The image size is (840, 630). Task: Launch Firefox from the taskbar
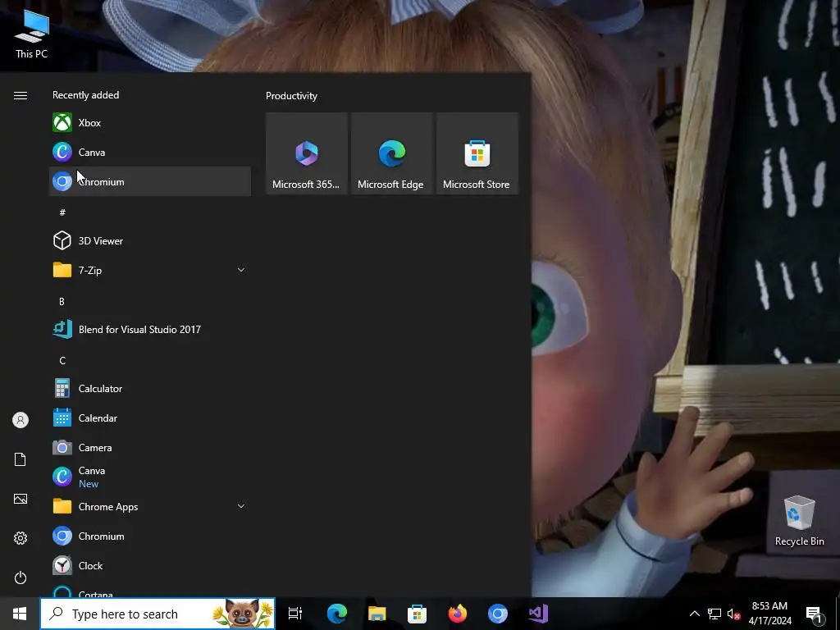click(457, 614)
